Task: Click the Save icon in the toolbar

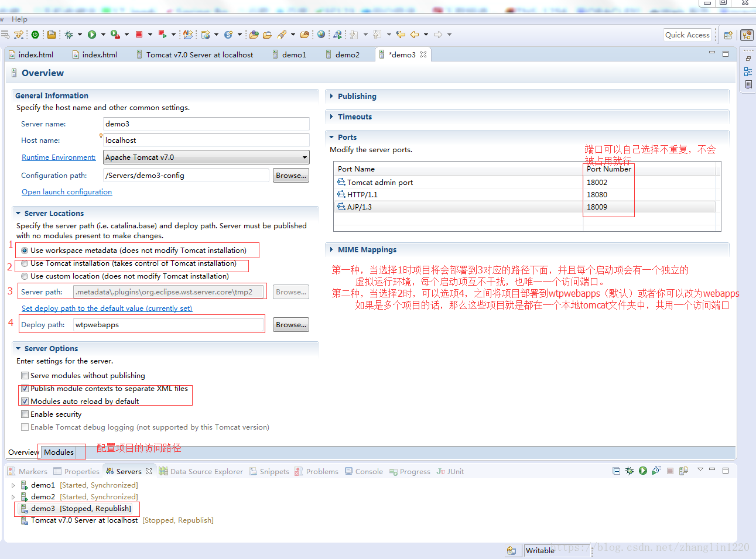Action: 52,35
